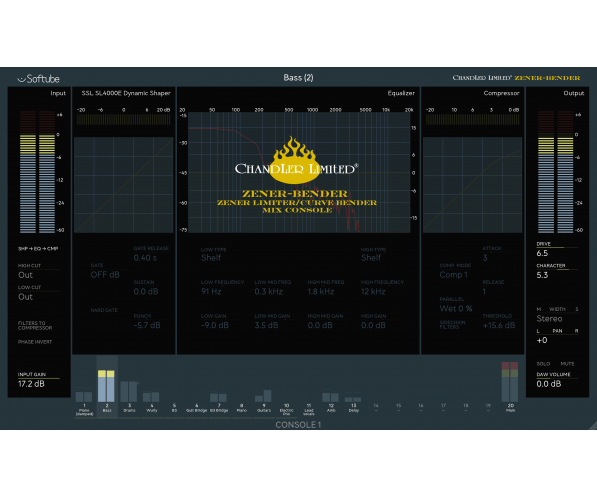
Task: Click Parallel Wet 0 % value
Action: click(456, 308)
